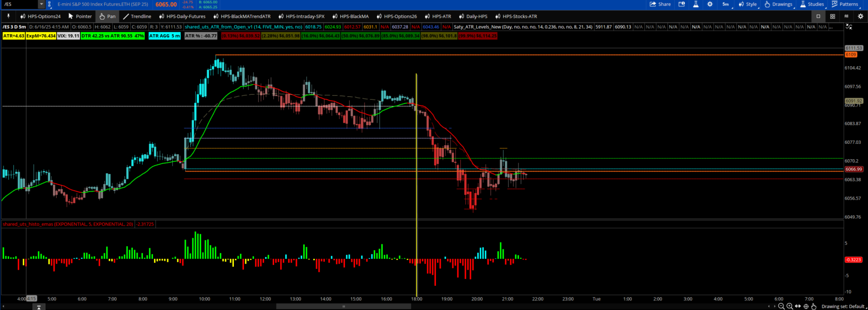Open the Drawings dropdown
Viewport: 868px width, 310px height.
779,4
